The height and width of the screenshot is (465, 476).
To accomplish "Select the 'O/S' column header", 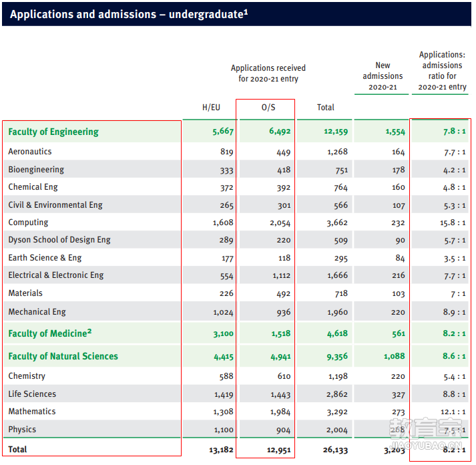I will (x=268, y=108).
